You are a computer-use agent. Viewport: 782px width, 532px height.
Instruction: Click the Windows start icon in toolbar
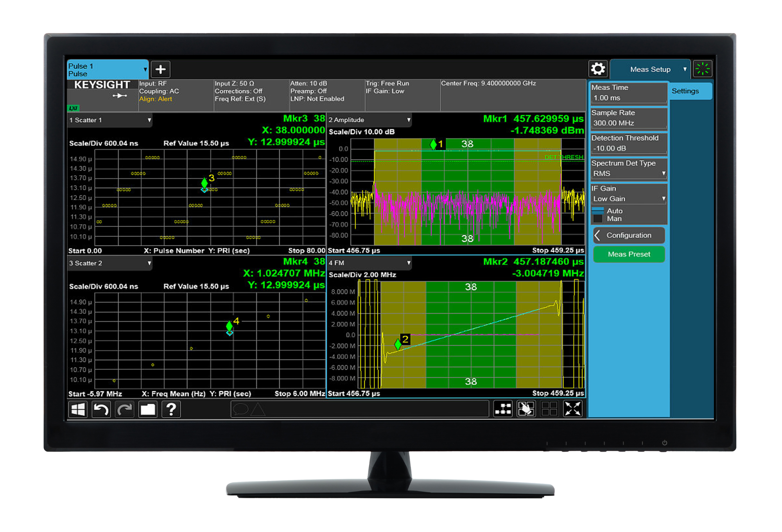78,409
